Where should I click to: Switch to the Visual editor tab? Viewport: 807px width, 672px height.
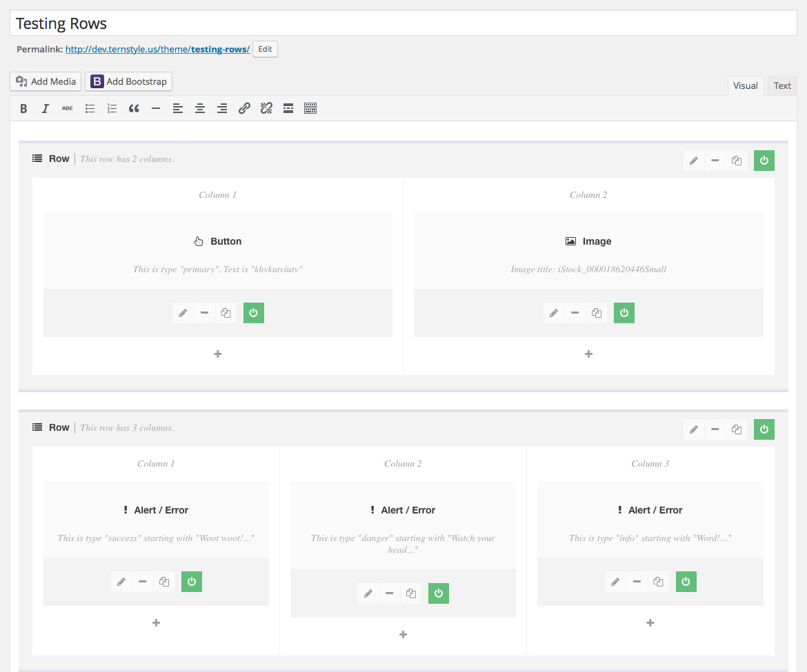click(745, 86)
